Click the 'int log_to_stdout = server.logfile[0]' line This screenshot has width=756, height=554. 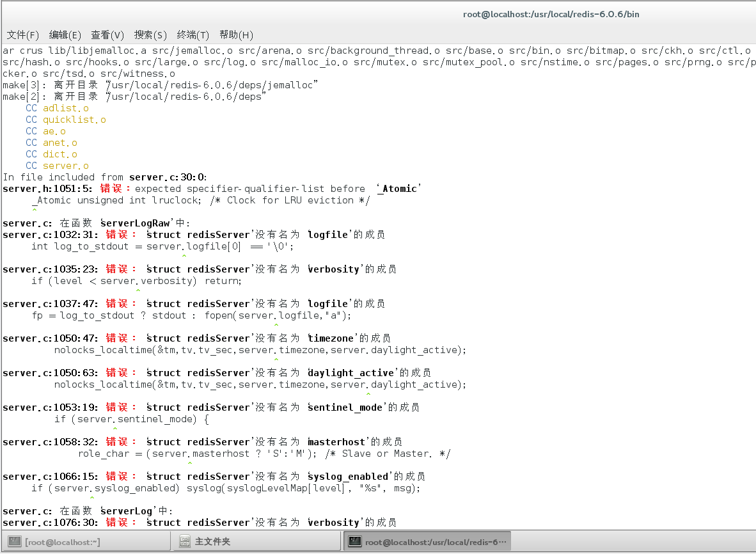coord(162,246)
